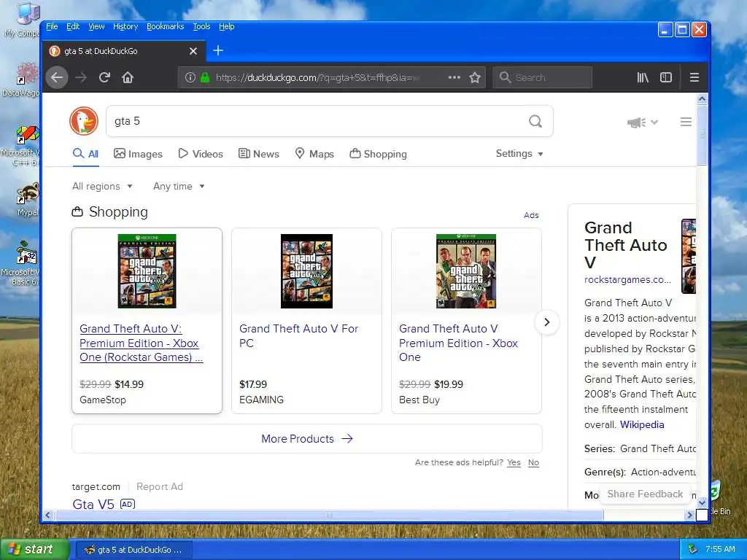Bookmark this page with the star icon

coord(474,77)
